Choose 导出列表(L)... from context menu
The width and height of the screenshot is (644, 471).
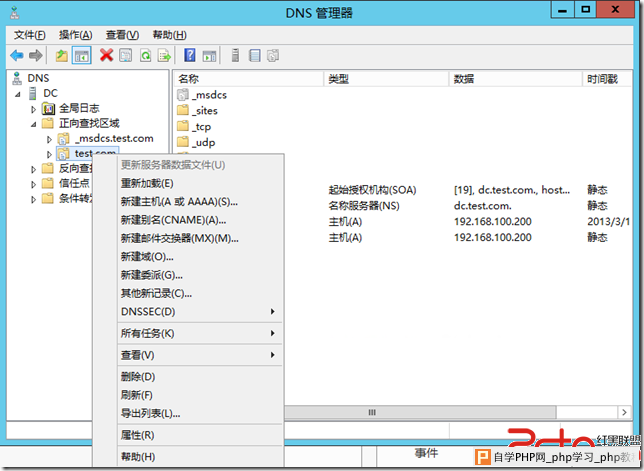[200, 413]
